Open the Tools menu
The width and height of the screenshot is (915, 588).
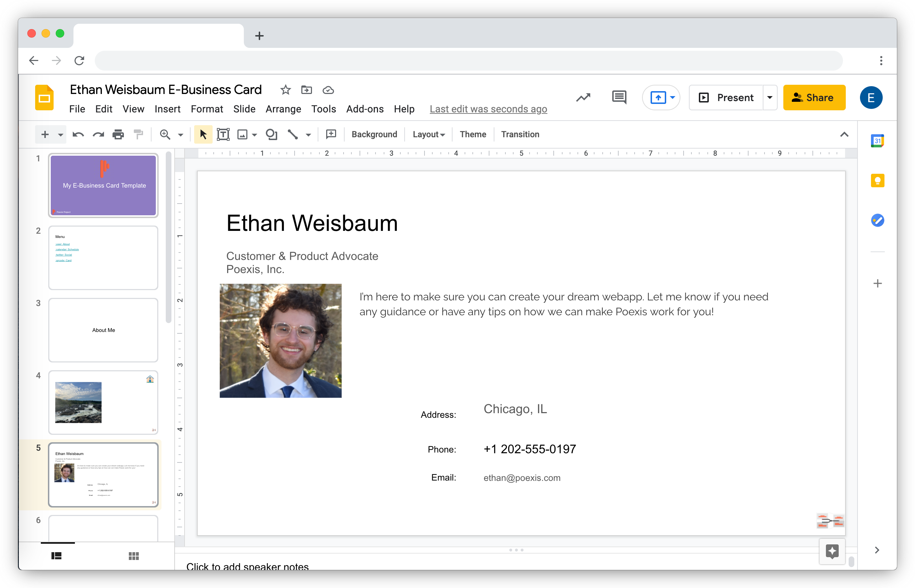(323, 109)
